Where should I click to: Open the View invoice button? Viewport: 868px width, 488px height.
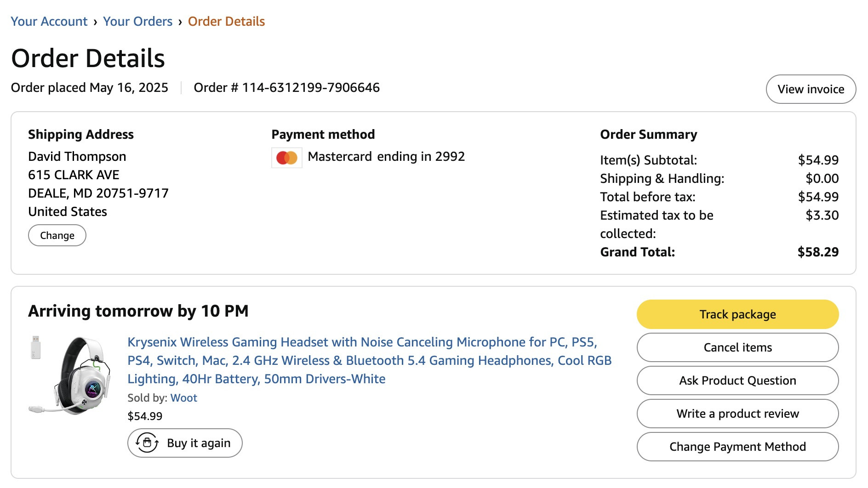pyautogui.click(x=811, y=89)
